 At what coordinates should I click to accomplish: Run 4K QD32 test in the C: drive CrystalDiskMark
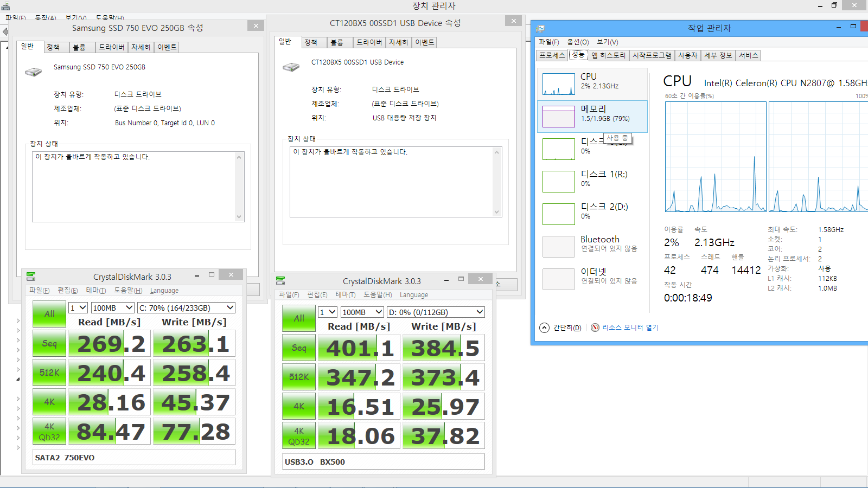coord(49,431)
